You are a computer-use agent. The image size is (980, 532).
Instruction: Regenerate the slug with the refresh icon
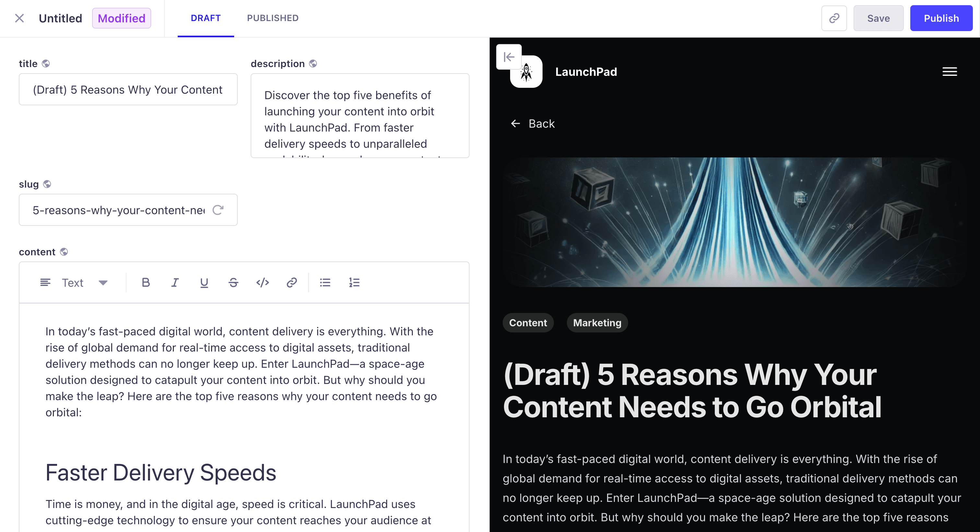pyautogui.click(x=218, y=210)
